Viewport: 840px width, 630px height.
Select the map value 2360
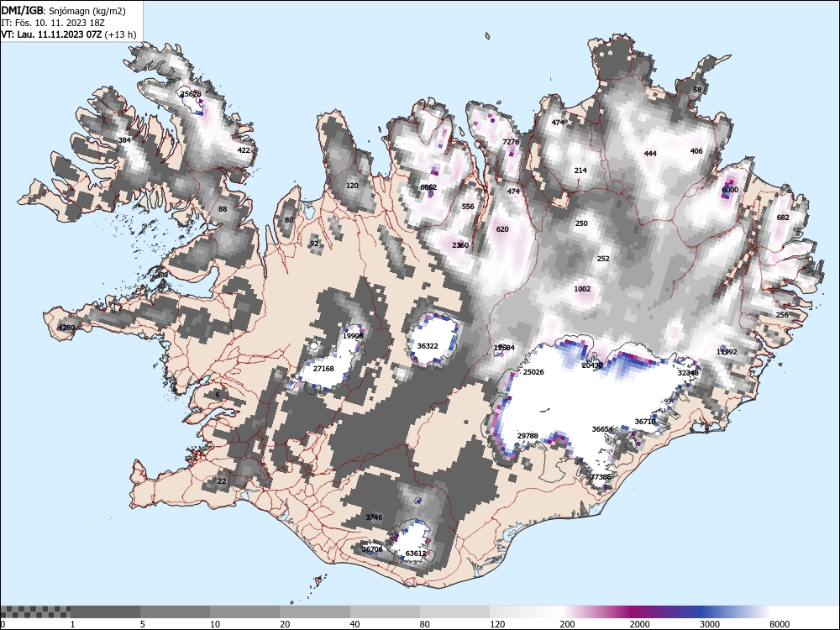click(x=460, y=245)
